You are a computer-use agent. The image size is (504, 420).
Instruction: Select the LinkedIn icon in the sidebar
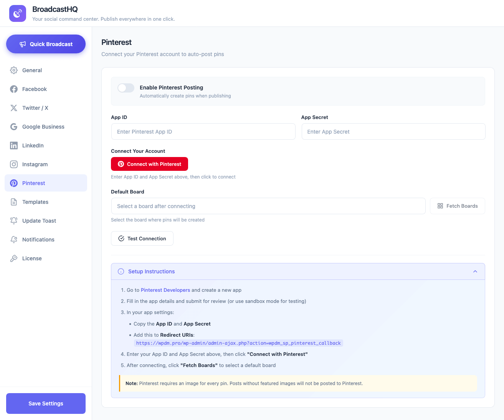pos(13,146)
